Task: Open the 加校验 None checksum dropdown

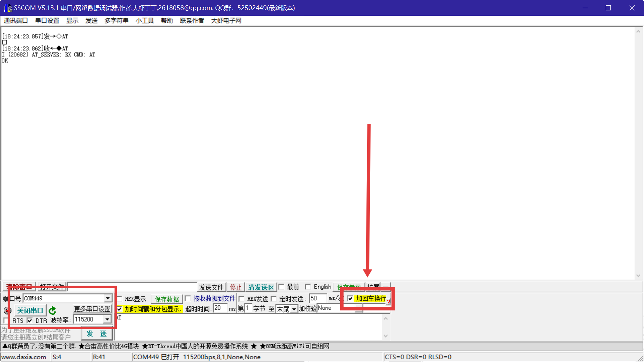Action: [359, 308]
